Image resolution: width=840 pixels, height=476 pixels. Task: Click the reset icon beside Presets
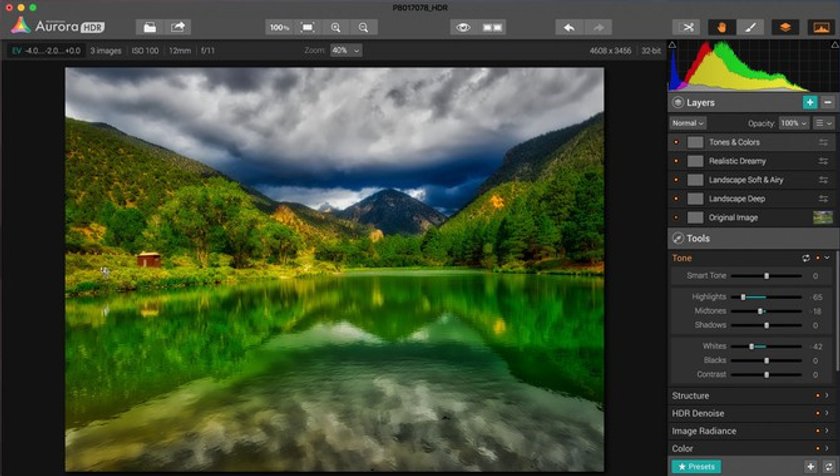click(829, 467)
